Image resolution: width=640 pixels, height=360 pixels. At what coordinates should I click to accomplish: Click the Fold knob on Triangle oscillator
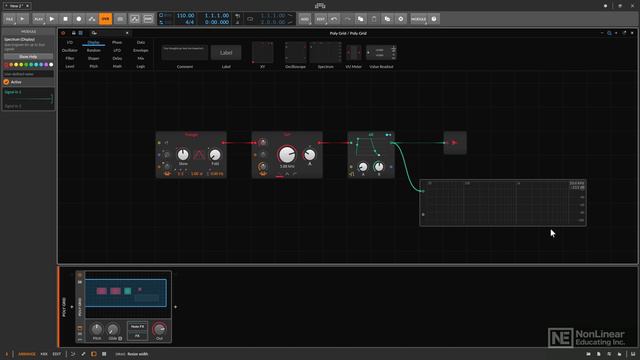tap(215, 155)
